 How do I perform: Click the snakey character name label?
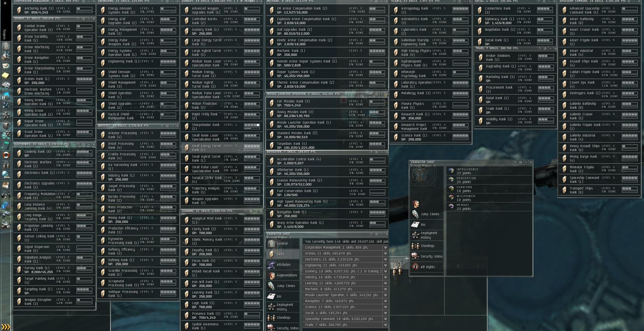(5, 34)
